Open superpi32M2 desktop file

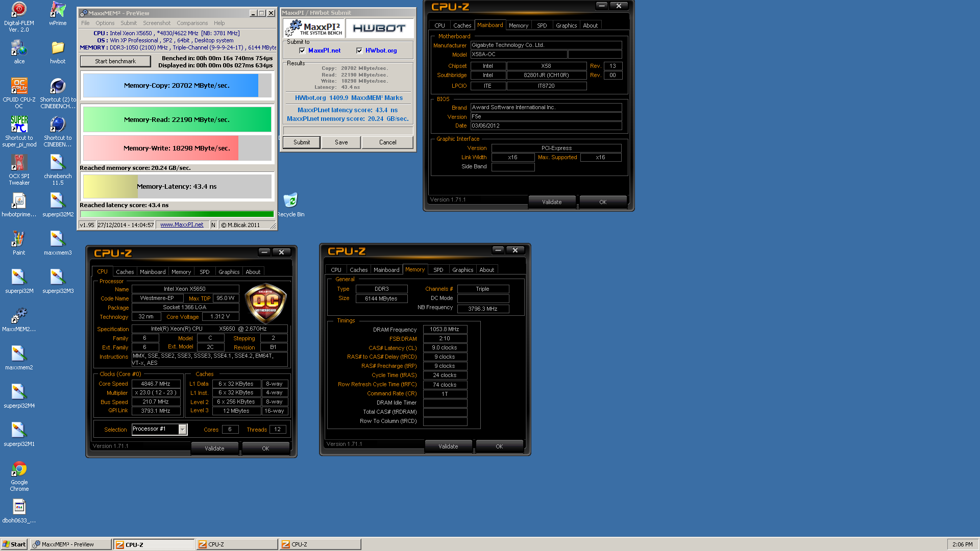click(58, 205)
